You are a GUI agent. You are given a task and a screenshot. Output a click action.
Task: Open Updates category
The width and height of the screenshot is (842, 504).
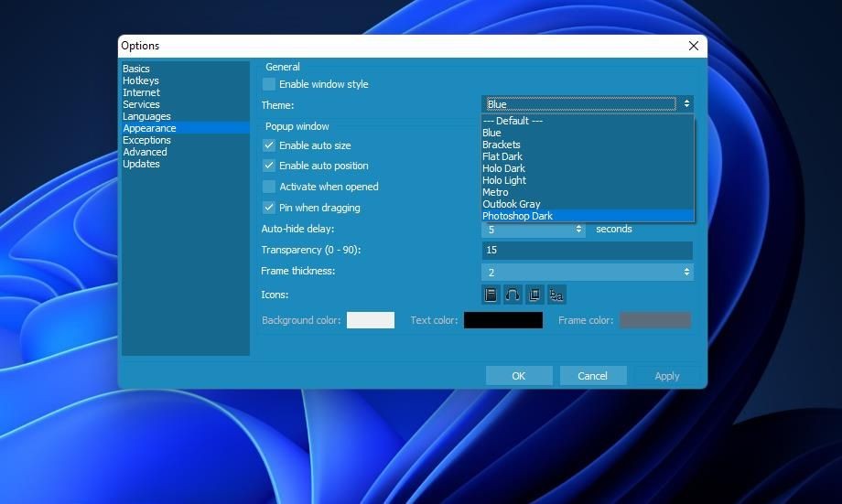pyautogui.click(x=185, y=164)
